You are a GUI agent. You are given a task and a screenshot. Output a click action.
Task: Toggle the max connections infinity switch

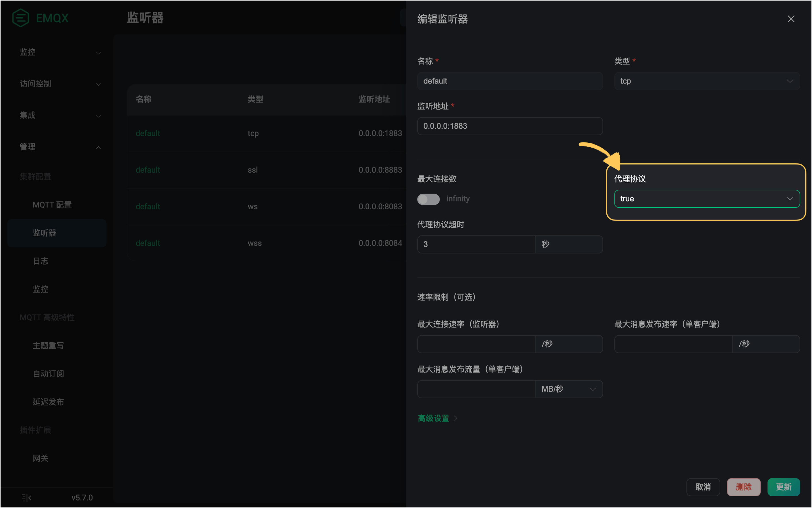tap(428, 199)
